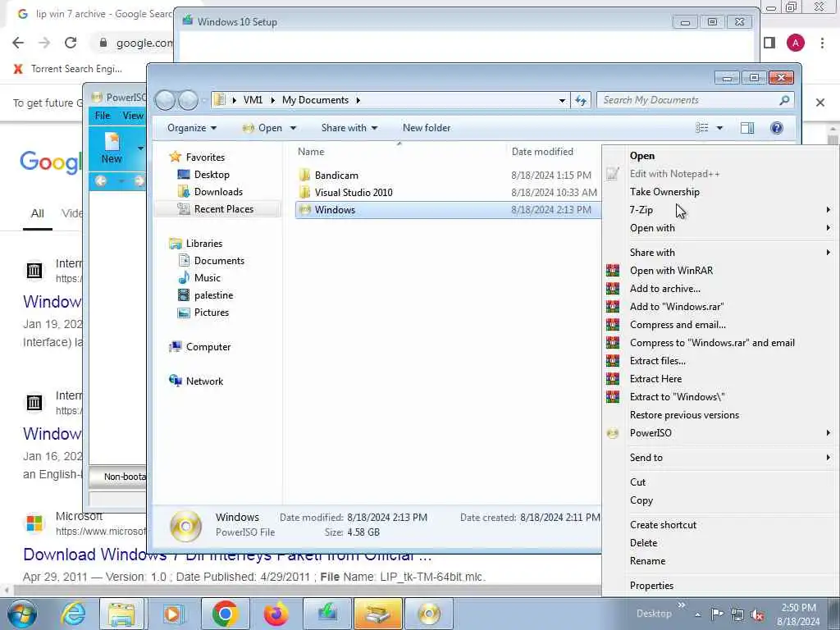The image size is (840, 630).
Task: Open the Organize dropdown
Action: (x=192, y=128)
